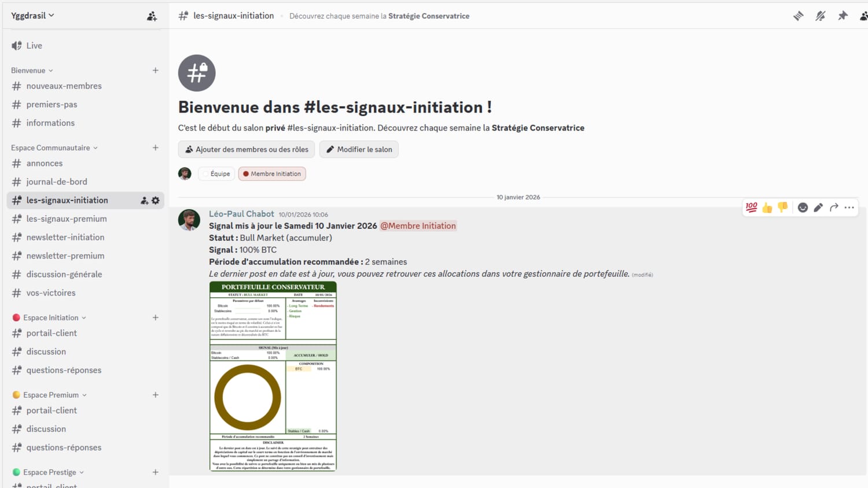This screenshot has width=868, height=488.
Task: Click the invite icon on les-signaux-initiation row
Action: coord(144,201)
